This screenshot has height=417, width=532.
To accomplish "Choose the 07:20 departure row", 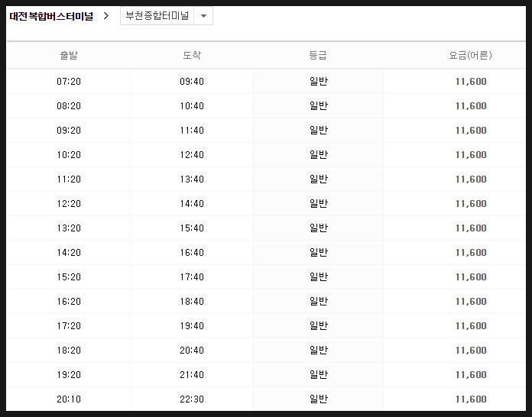I will tap(266, 82).
